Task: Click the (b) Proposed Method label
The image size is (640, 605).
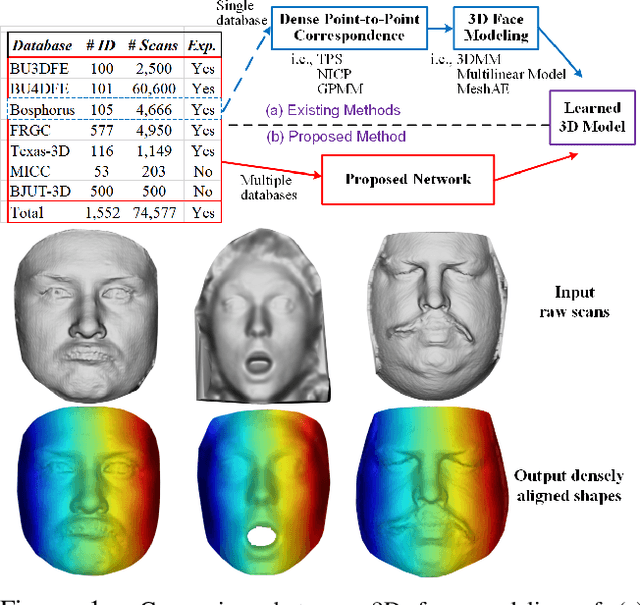Action: (x=336, y=136)
